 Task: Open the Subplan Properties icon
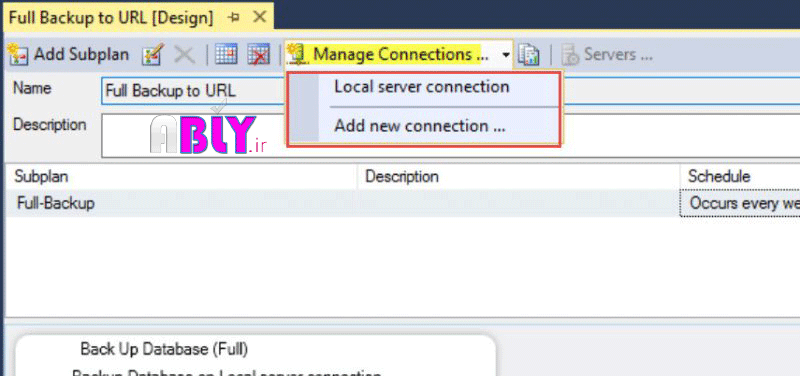(x=152, y=55)
